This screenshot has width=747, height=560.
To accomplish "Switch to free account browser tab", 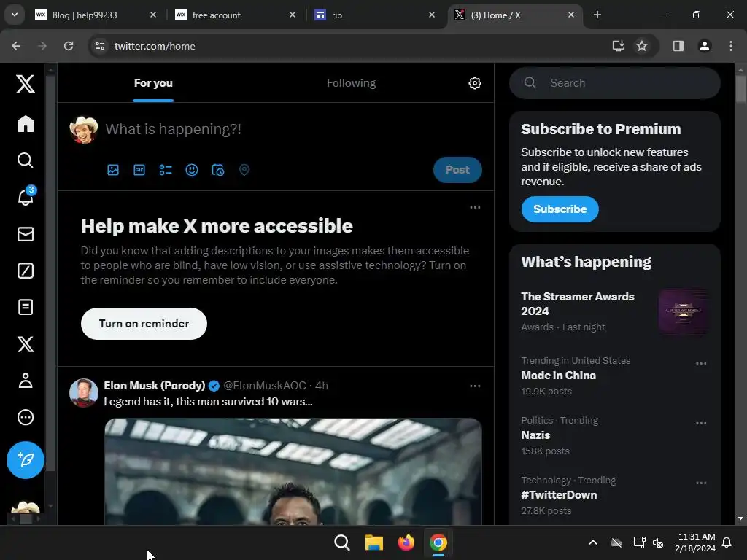I will [x=234, y=15].
